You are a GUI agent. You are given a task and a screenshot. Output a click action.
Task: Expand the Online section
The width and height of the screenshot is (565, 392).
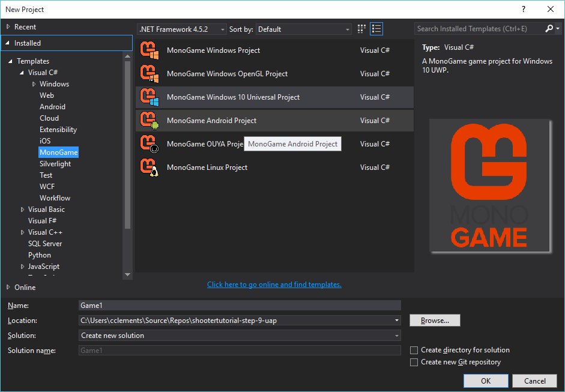(8, 287)
